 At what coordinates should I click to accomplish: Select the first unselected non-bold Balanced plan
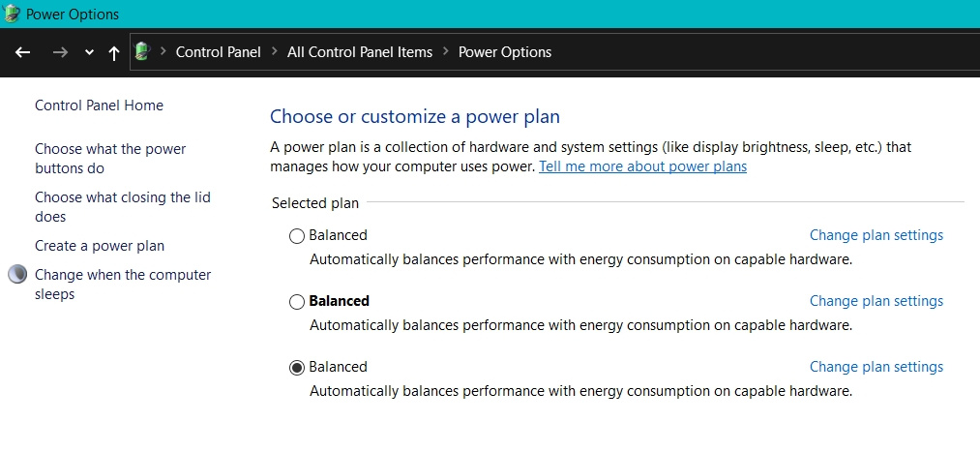pos(297,235)
